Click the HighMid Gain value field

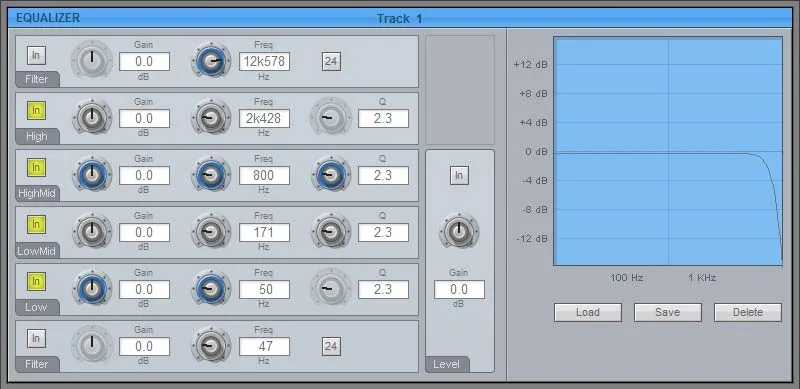pos(144,176)
